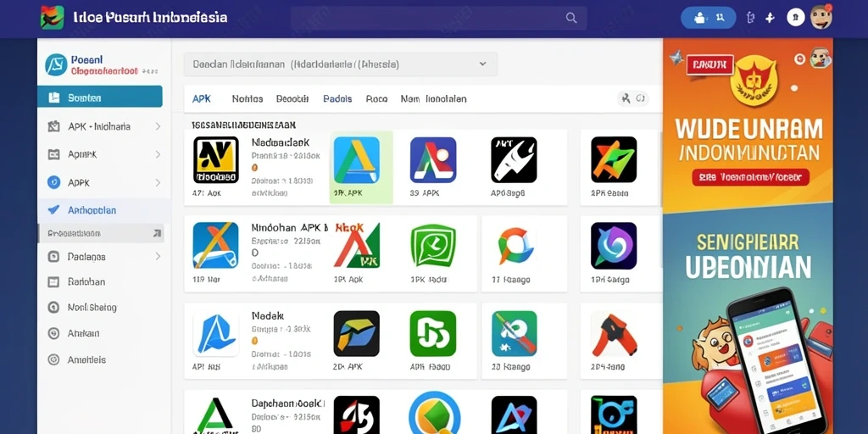Viewport: 868px width, 434px height.
Task: Open the green chat clock app icon
Action: 433,245
